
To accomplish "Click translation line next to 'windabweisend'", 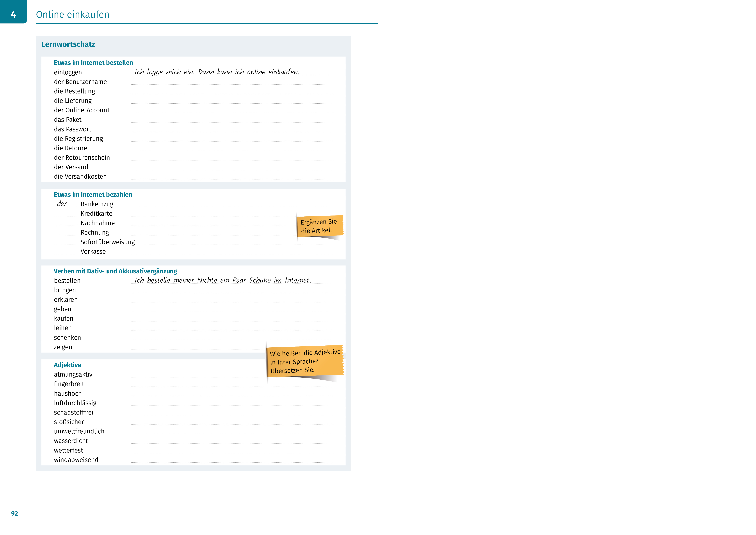I will click(232, 460).
